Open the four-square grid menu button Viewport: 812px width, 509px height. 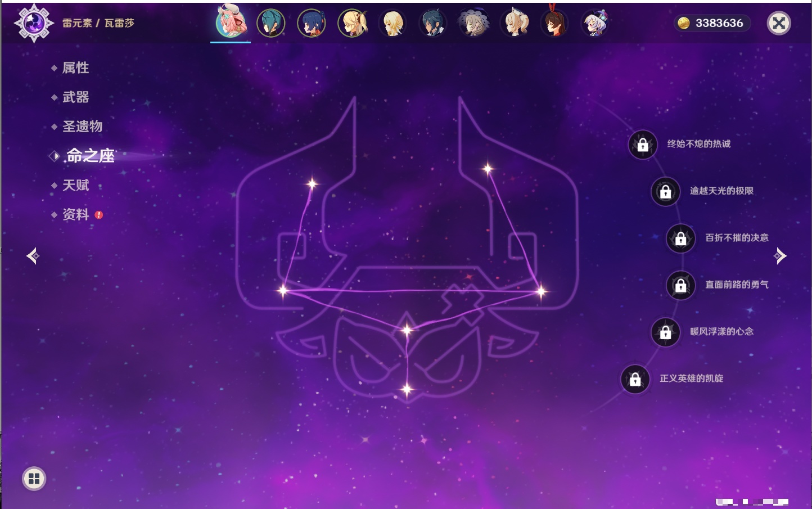(x=34, y=479)
